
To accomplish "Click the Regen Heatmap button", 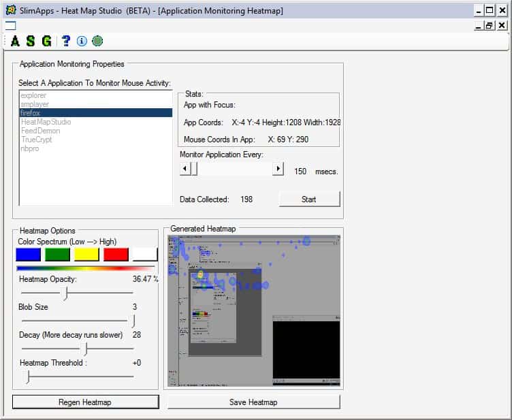I will click(85, 402).
